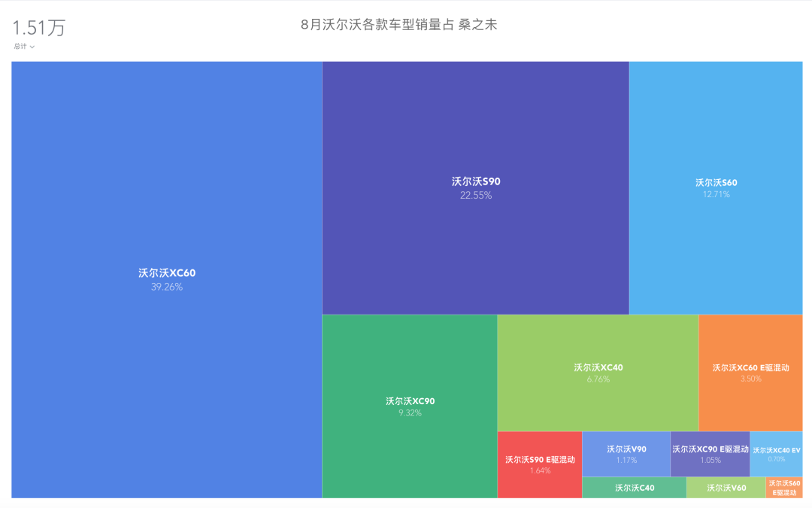Click the 总计 label text

click(20, 47)
